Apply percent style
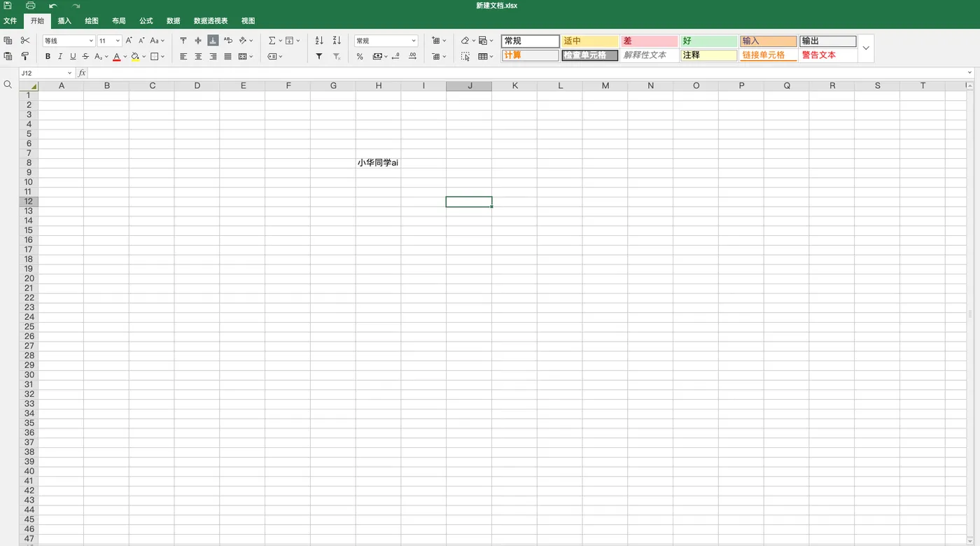 pos(360,57)
